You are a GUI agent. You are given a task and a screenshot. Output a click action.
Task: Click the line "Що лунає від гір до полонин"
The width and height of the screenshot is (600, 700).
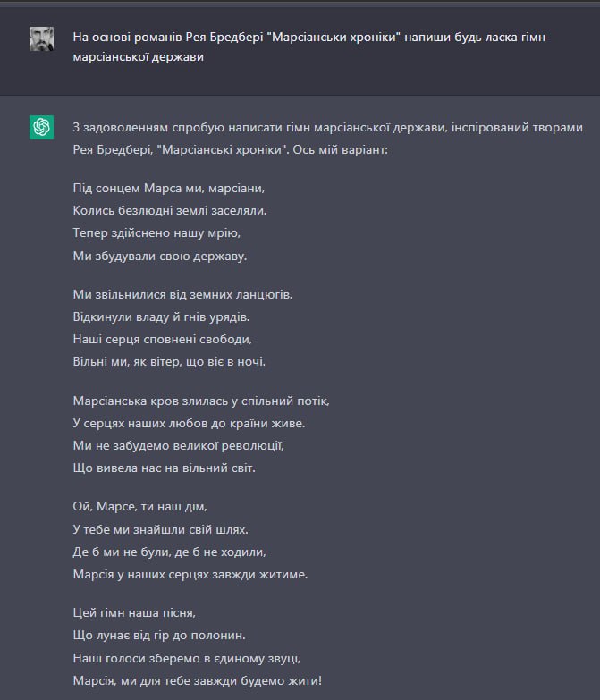(158, 635)
